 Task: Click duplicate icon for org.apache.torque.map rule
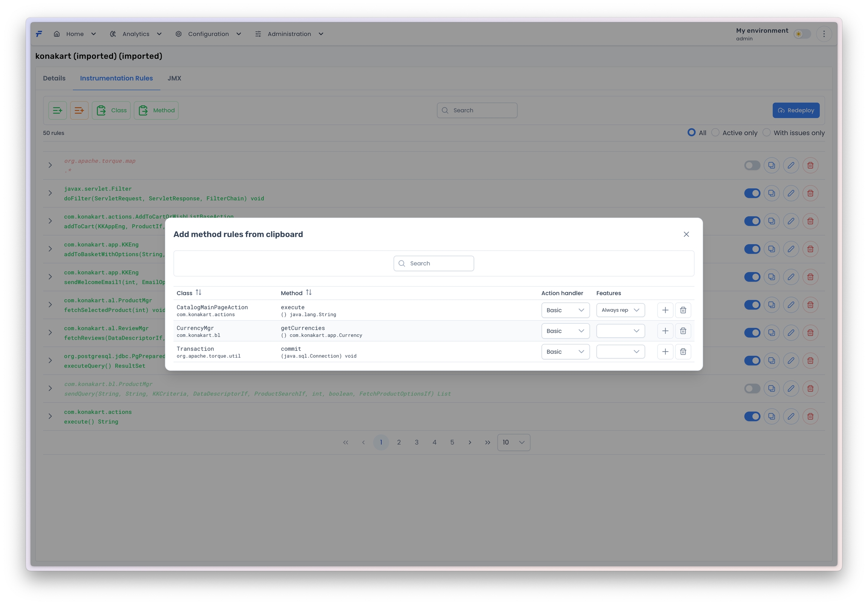tap(771, 166)
